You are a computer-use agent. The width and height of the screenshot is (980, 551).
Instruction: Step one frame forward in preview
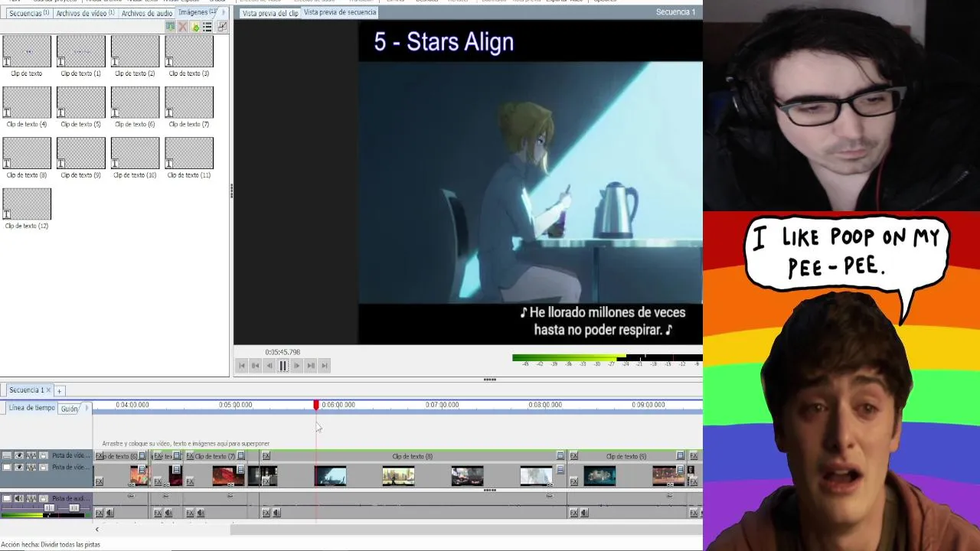coord(297,366)
